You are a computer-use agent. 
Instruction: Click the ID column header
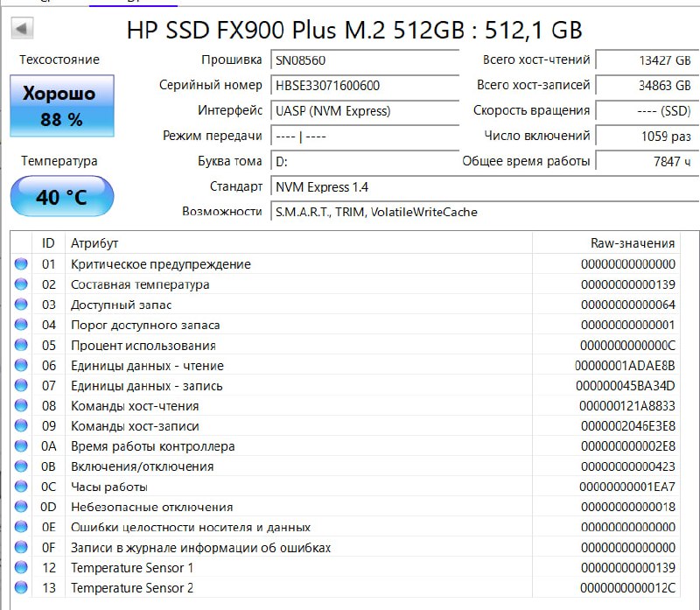click(48, 243)
